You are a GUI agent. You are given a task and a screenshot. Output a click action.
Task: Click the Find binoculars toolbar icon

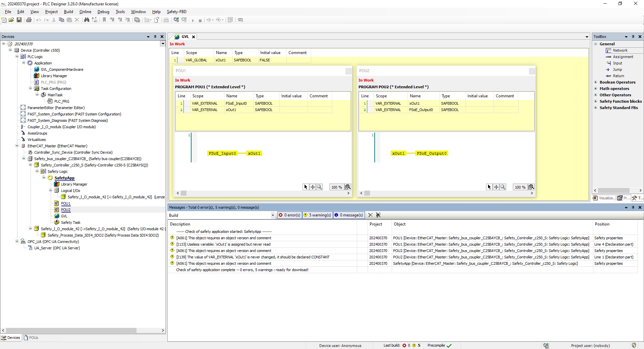[x=87, y=20]
